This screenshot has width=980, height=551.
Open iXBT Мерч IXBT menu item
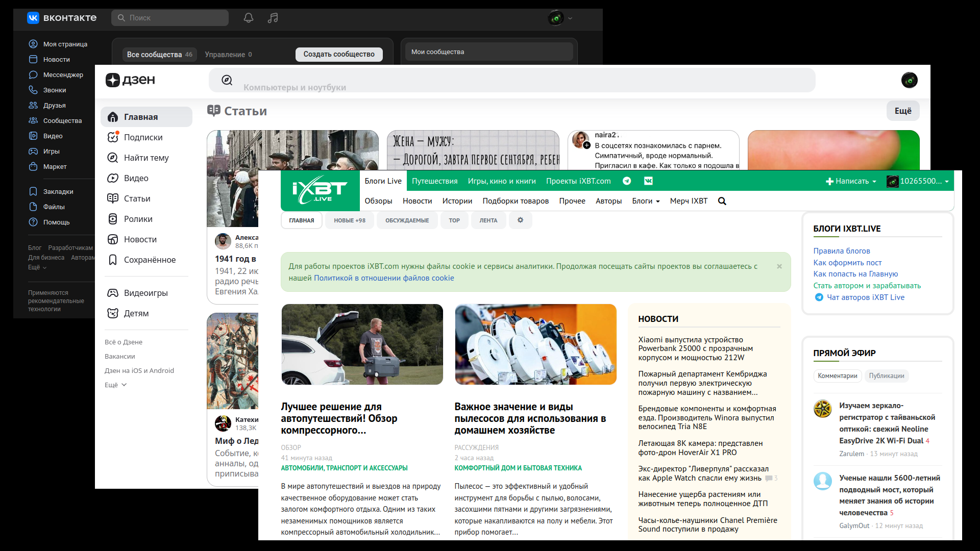689,201
